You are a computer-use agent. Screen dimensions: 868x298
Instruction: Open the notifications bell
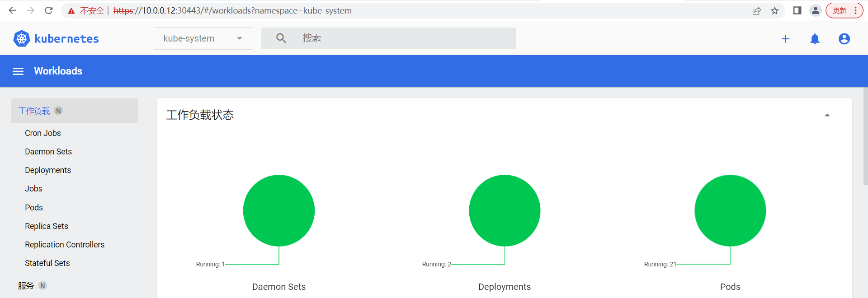point(815,39)
